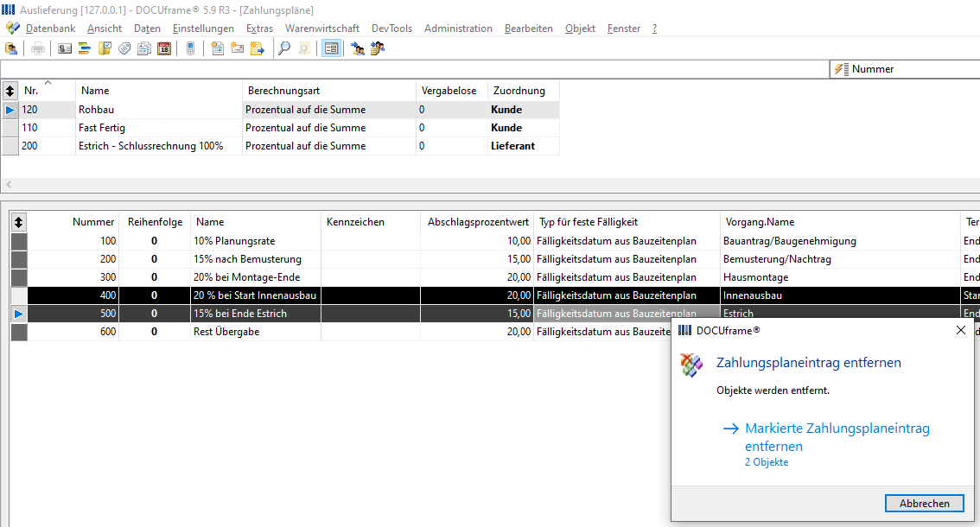Click the sort arrows icon in lower table
The height and width of the screenshot is (527, 980).
tap(19, 222)
